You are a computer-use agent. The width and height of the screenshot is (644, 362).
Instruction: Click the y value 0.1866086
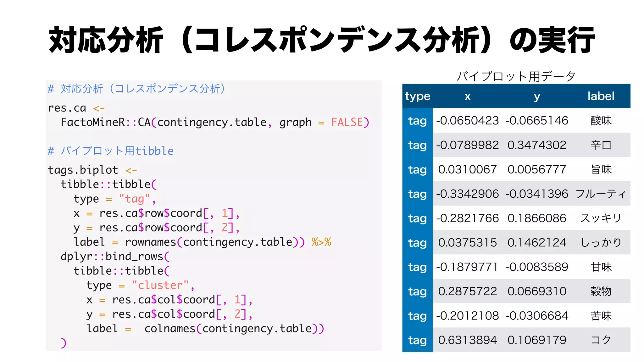[x=537, y=218]
